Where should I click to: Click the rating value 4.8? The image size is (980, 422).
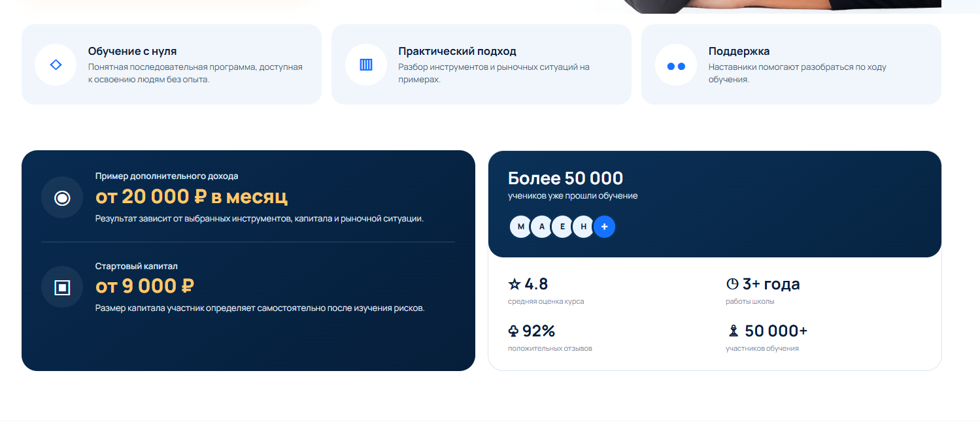coord(536,284)
